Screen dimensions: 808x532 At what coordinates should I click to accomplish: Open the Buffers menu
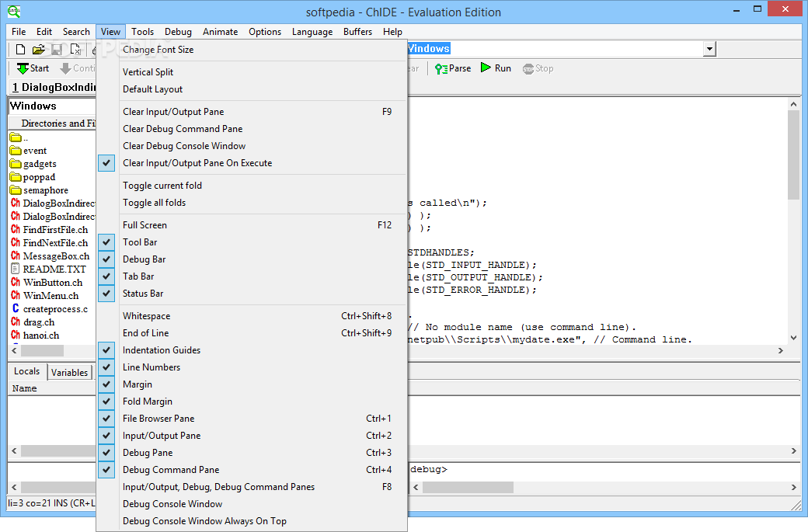click(x=357, y=31)
